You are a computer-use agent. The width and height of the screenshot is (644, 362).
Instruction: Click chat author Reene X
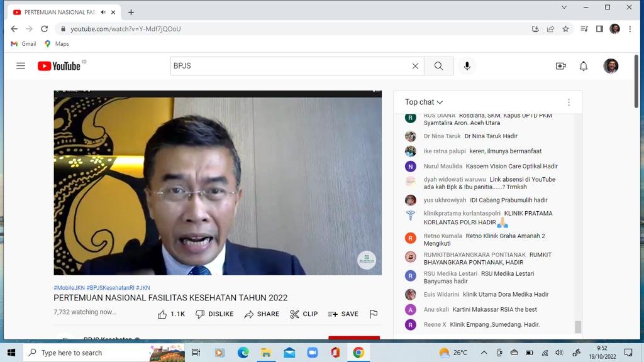(435, 325)
